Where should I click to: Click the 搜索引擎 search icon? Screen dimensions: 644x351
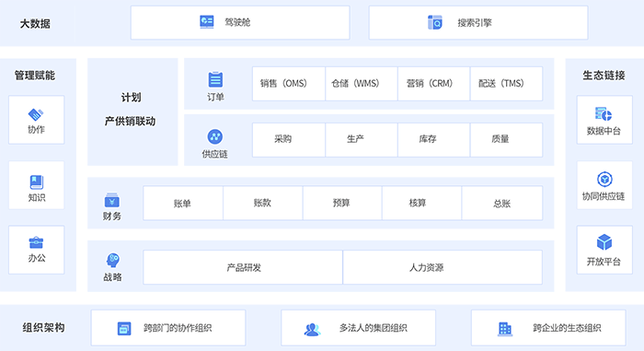point(435,22)
